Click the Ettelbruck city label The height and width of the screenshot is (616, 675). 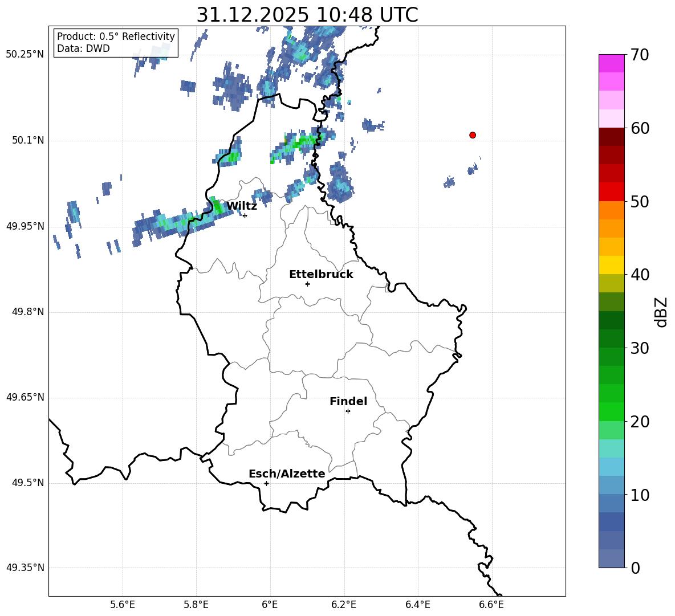(321, 275)
